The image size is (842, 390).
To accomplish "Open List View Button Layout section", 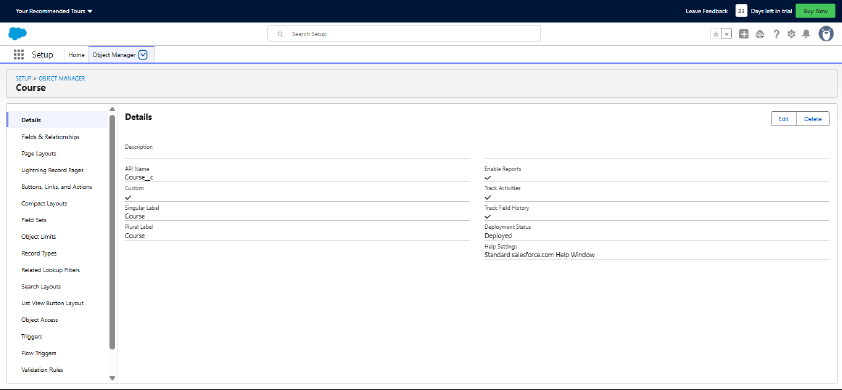I will click(53, 304).
